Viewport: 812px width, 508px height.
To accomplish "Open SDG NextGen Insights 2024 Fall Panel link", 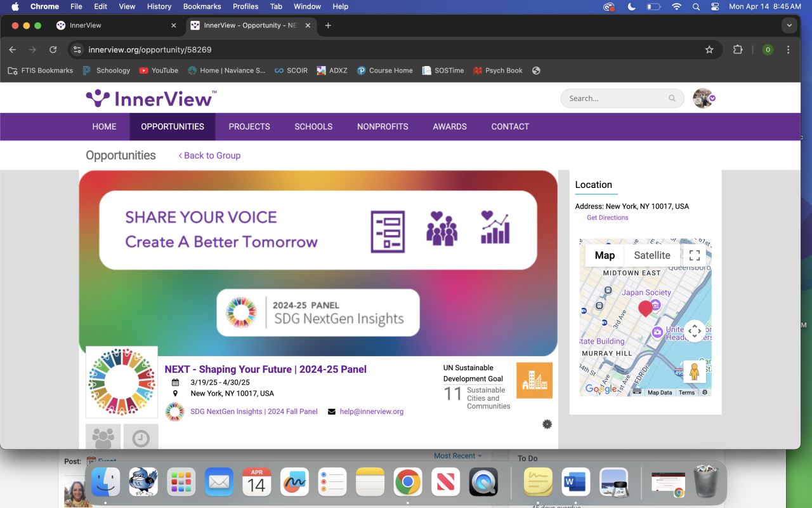I will click(254, 411).
